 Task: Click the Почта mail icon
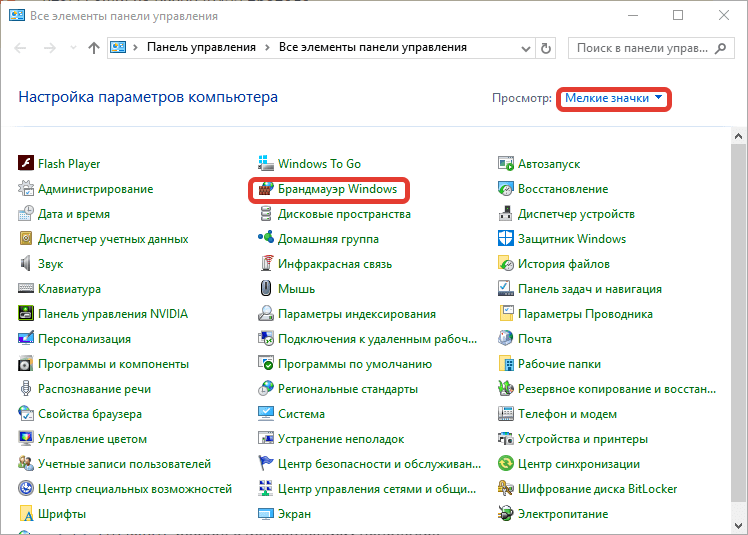coord(506,338)
